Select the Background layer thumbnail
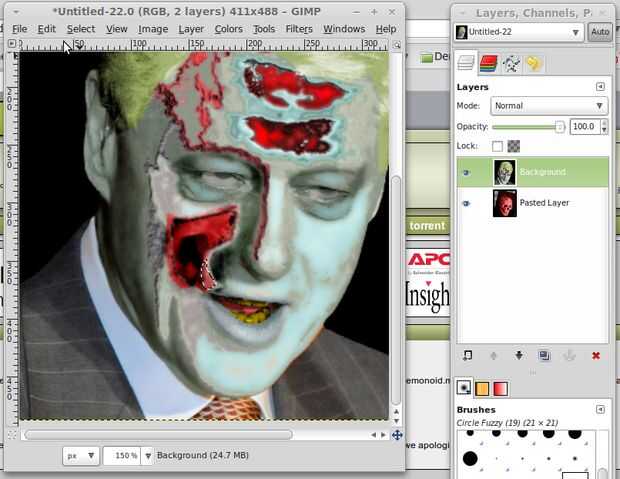The height and width of the screenshot is (479, 620). (x=505, y=172)
